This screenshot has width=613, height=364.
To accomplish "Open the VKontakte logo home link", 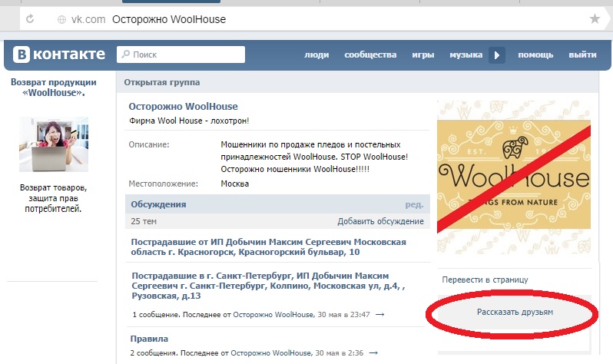I will coord(59,55).
